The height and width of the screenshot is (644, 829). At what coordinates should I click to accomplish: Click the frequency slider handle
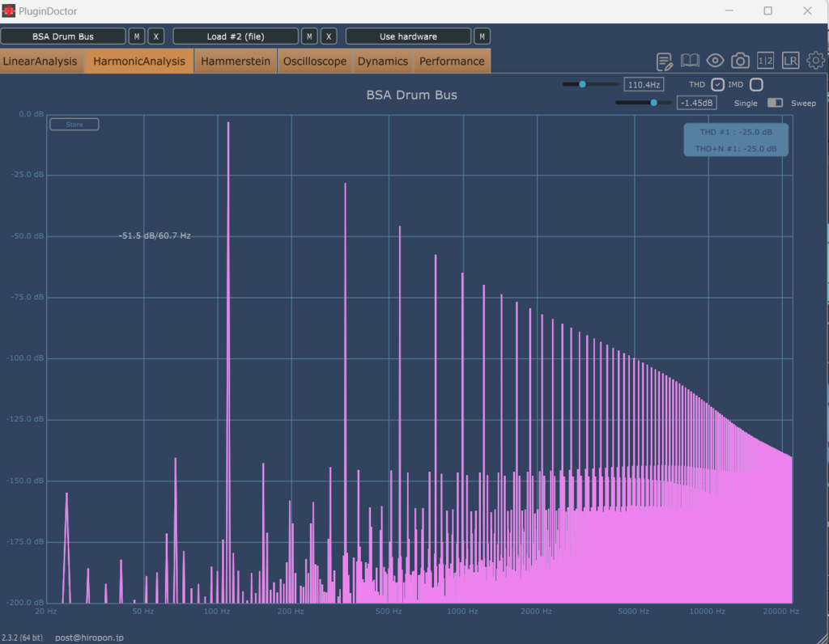(582, 84)
